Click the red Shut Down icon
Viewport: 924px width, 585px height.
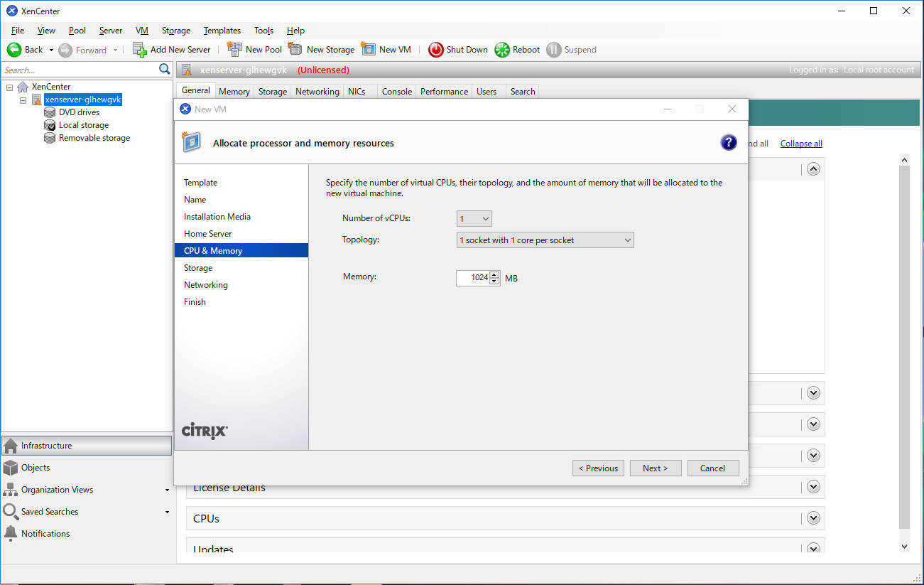pyautogui.click(x=436, y=50)
